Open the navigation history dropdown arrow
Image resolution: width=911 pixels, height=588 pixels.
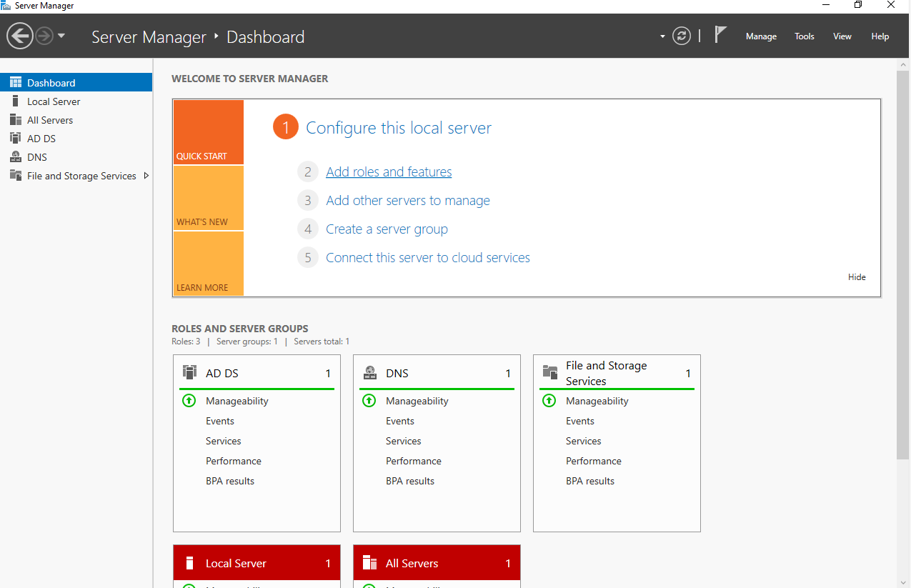coord(61,36)
